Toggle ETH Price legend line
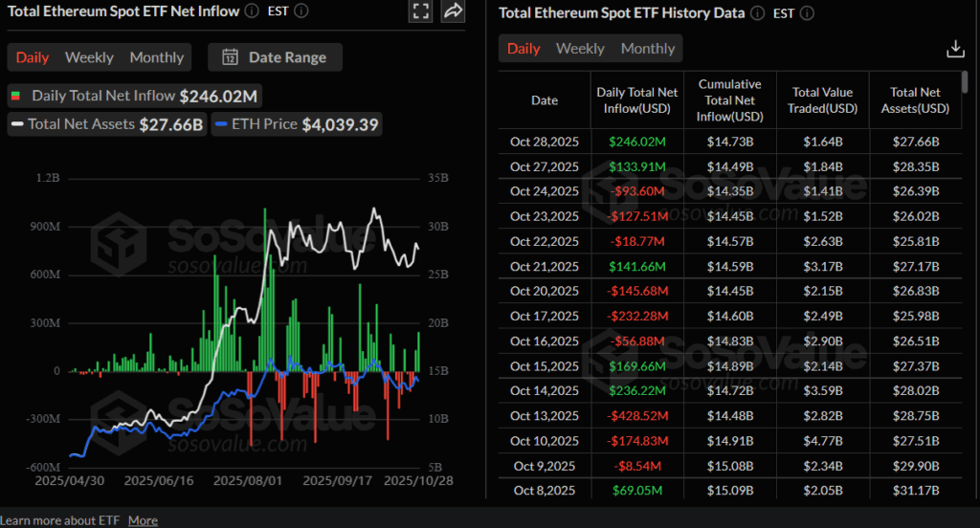Image resolution: width=980 pixels, height=528 pixels. (x=297, y=124)
